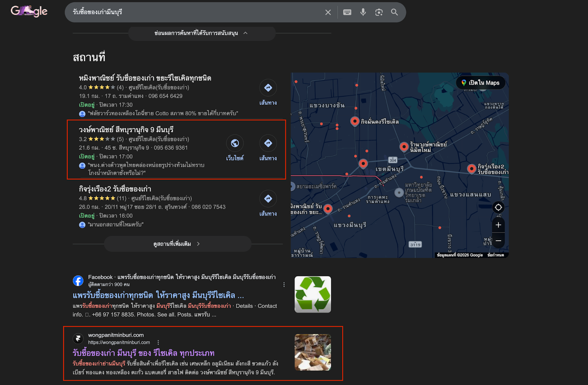Click phone number 095 636 9361
Viewport: 588px width, 385px height.
tap(171, 148)
